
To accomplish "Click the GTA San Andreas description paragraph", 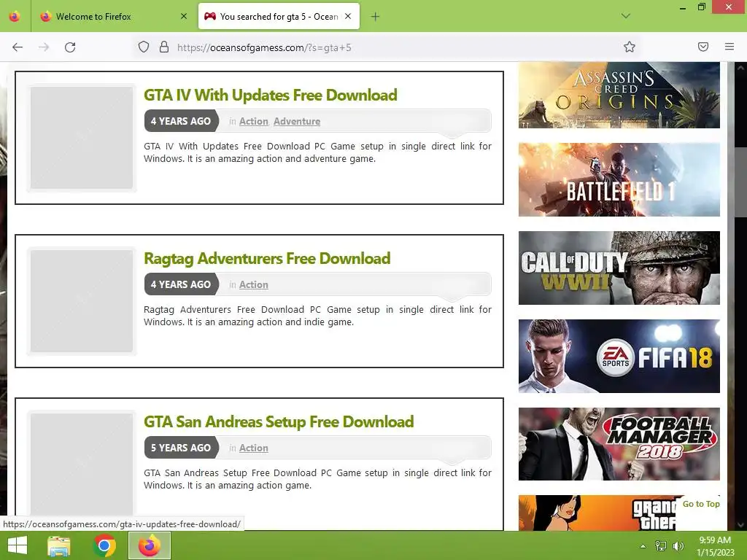I will click(318, 479).
